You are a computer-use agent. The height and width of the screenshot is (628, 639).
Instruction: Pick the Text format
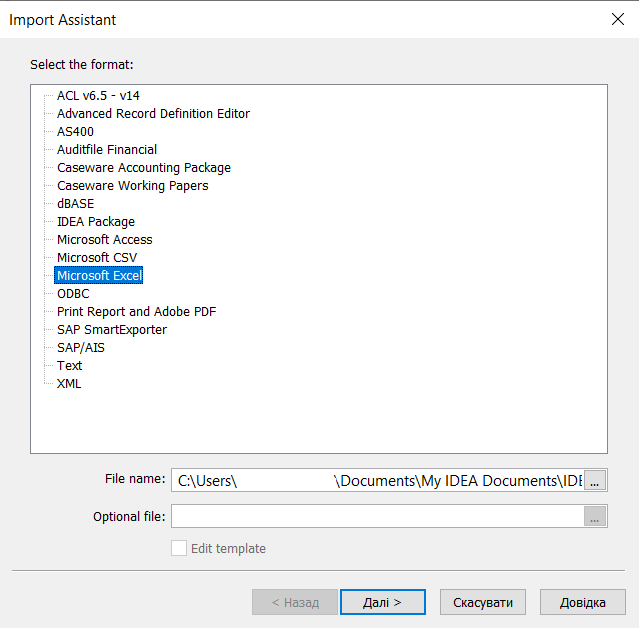(x=69, y=366)
